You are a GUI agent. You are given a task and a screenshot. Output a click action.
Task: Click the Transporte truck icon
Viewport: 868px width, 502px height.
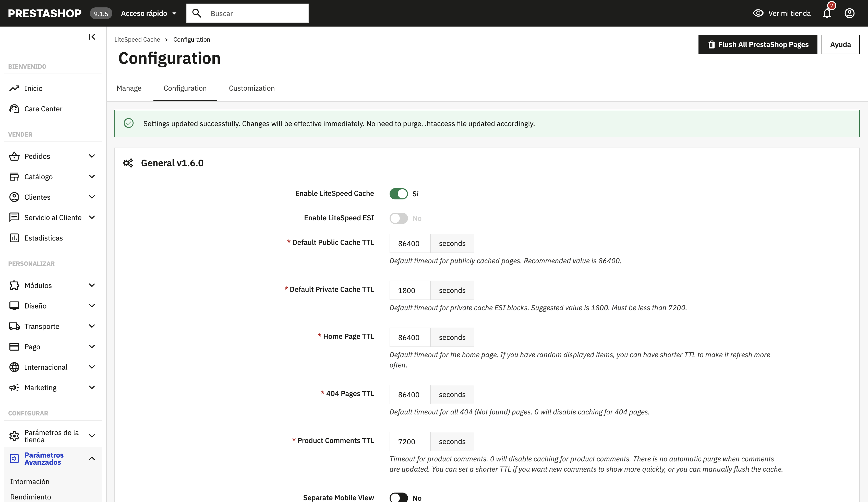tap(14, 326)
